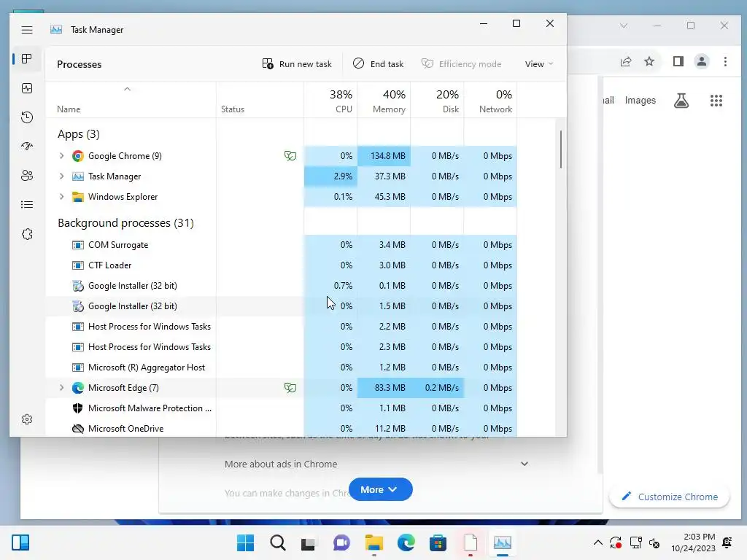747x560 pixels.
Task: Select Host Process for Windows Tasks 2.2 MB row
Action: click(x=281, y=327)
